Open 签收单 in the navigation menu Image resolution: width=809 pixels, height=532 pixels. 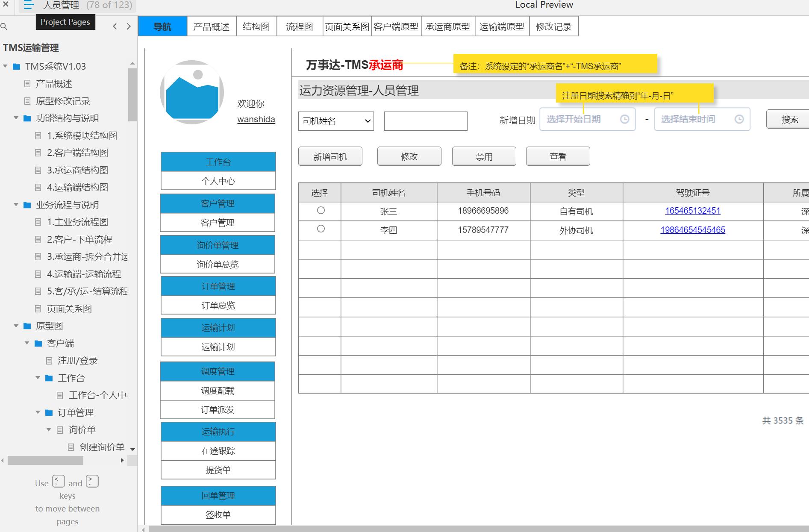[x=218, y=515]
